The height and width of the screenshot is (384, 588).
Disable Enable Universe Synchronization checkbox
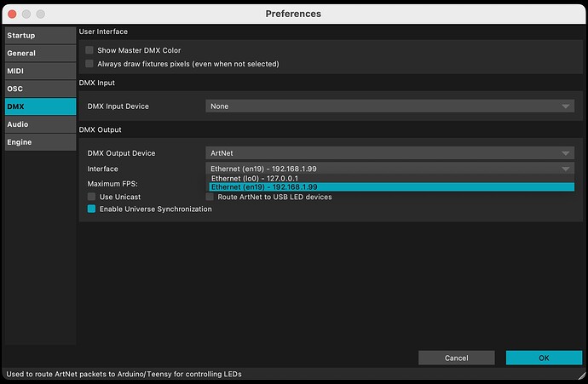pos(92,209)
